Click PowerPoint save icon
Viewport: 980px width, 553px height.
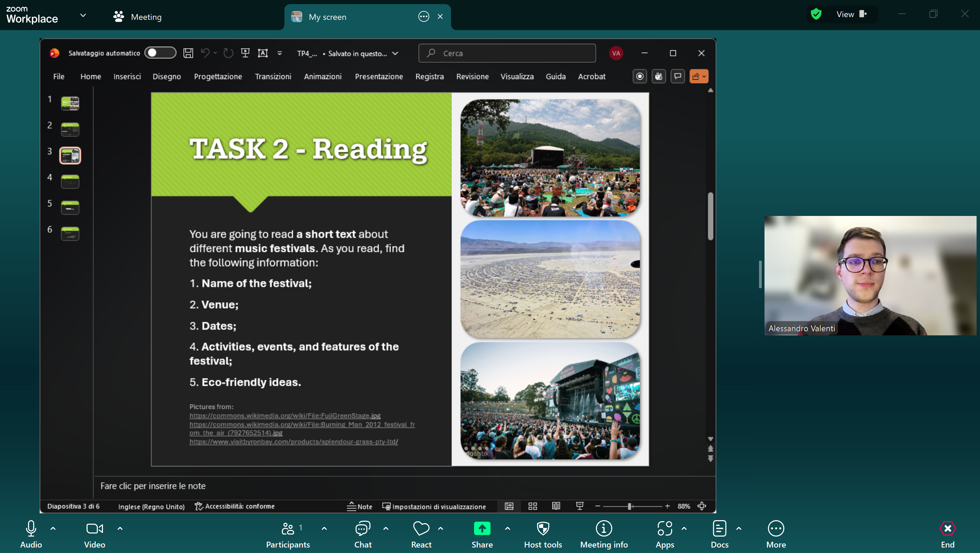click(x=188, y=53)
